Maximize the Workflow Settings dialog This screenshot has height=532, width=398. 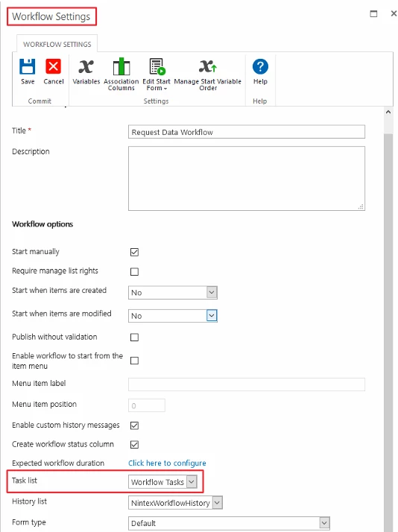(x=373, y=13)
